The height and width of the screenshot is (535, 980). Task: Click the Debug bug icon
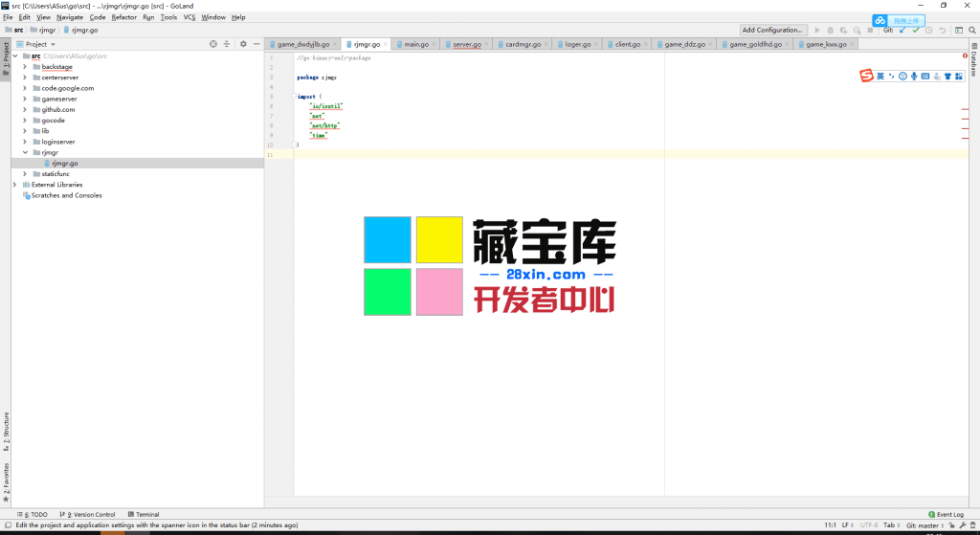(x=830, y=30)
